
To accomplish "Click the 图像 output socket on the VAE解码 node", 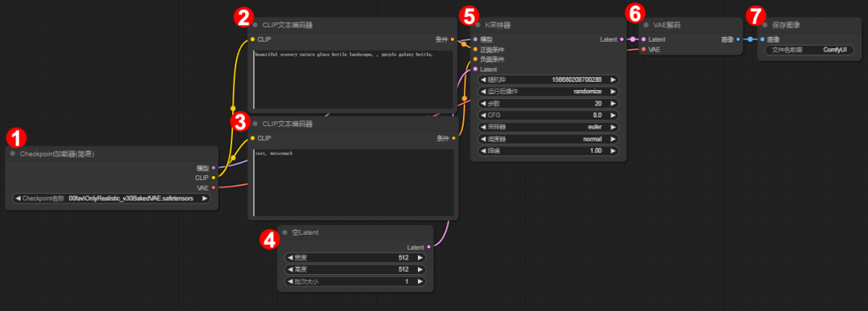I will pos(739,39).
